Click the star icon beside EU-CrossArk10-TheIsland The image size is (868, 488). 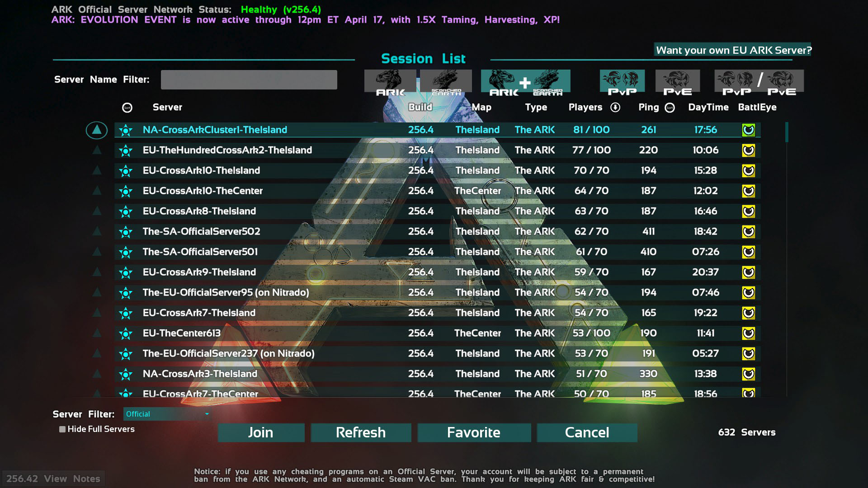click(x=126, y=171)
